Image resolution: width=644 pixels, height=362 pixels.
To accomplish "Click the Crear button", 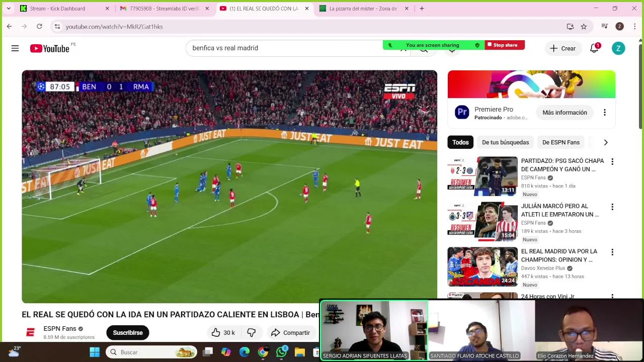I will coord(562,48).
